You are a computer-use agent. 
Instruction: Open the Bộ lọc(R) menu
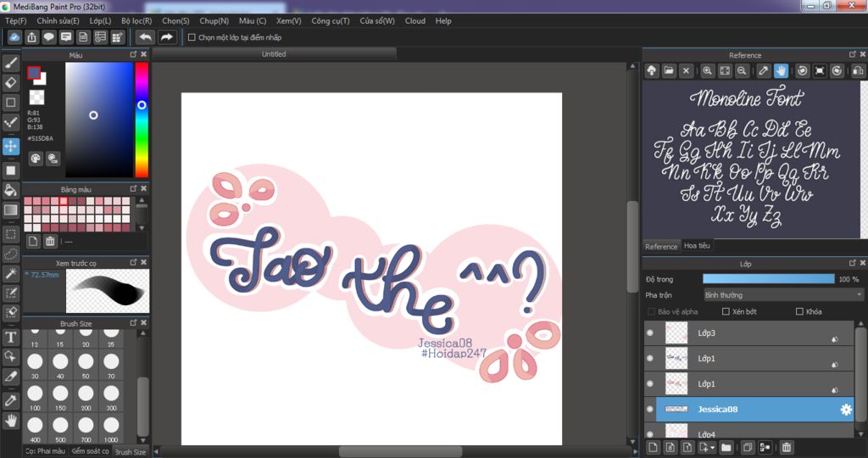pyautogui.click(x=136, y=21)
